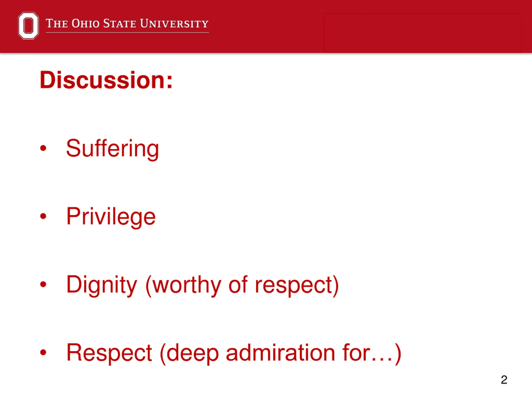Click the word Respect in last bullet
Image resolution: width=532 pixels, height=399 pixels.
click(109, 353)
